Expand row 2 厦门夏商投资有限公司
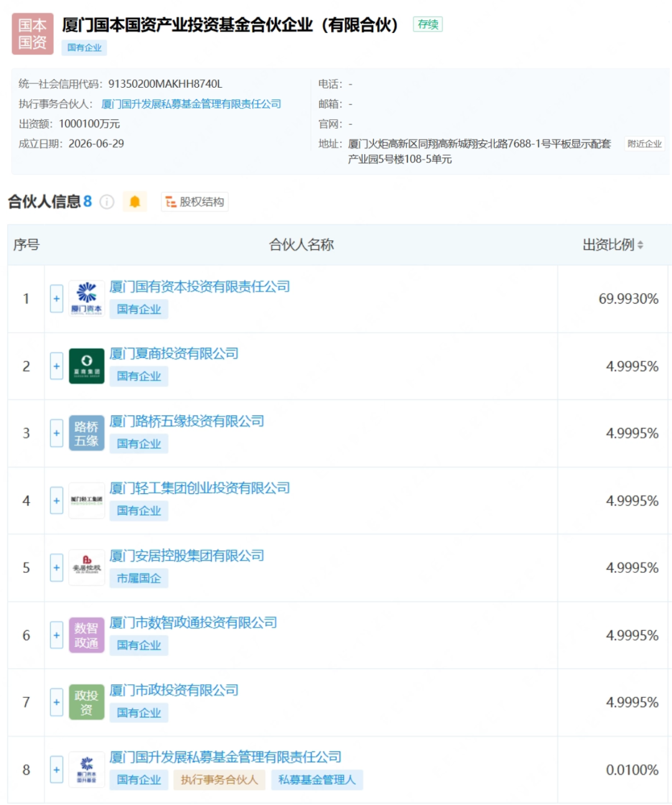 (x=57, y=366)
